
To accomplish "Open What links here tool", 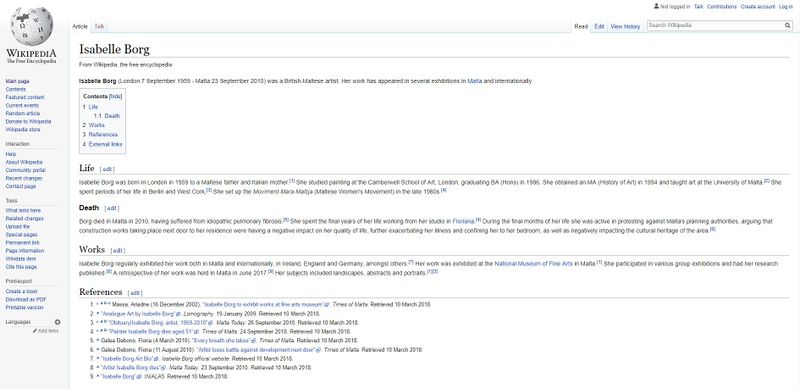I will pos(23,210).
